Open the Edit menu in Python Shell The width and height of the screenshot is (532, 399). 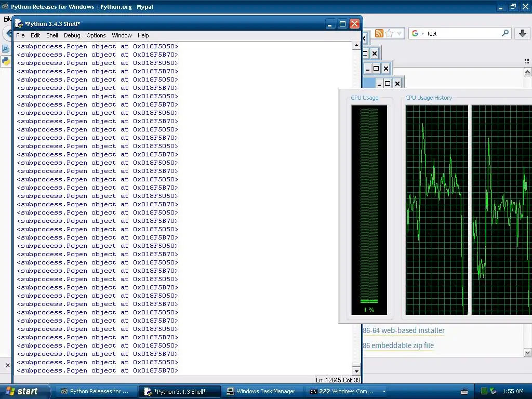(x=35, y=35)
